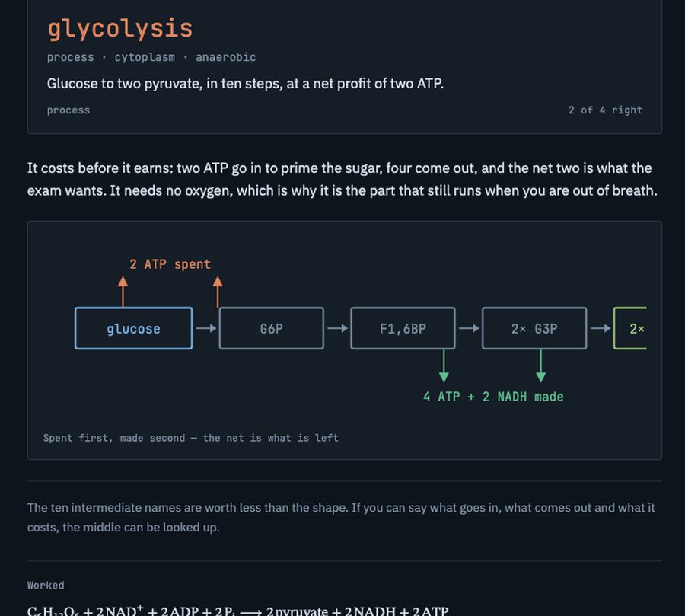Click the arrow after the 2× G3P box

click(x=601, y=328)
